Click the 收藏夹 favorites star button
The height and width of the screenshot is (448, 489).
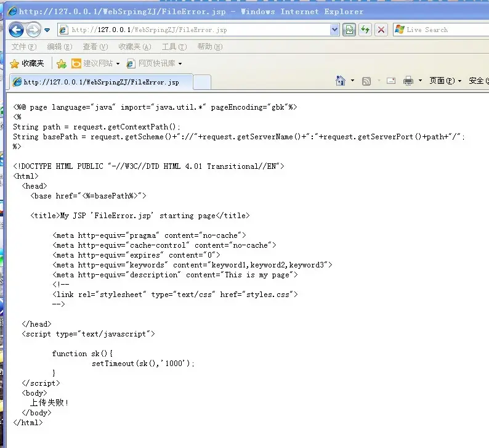click(27, 63)
